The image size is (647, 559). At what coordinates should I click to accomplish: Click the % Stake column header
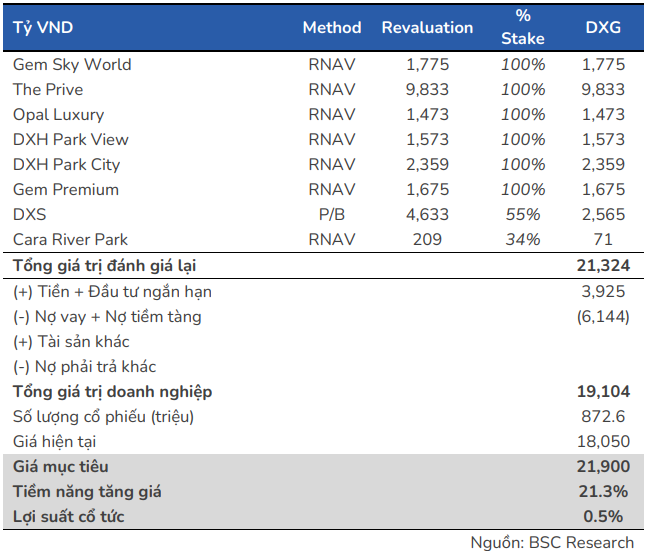pyautogui.click(x=523, y=27)
